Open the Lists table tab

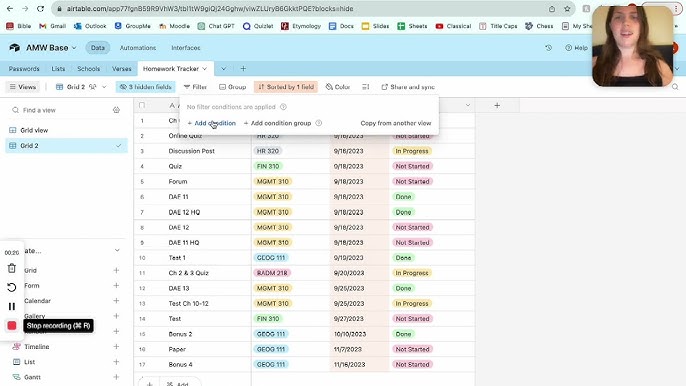(58, 69)
